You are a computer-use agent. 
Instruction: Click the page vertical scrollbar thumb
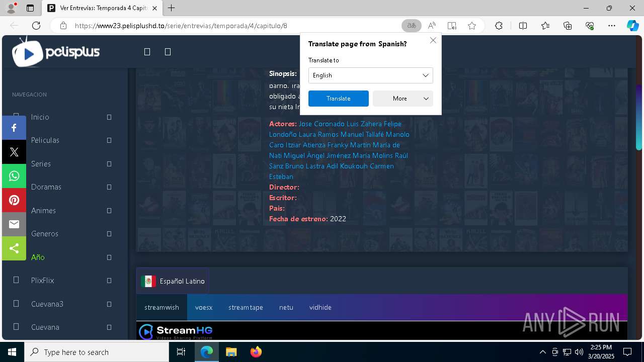639,117
